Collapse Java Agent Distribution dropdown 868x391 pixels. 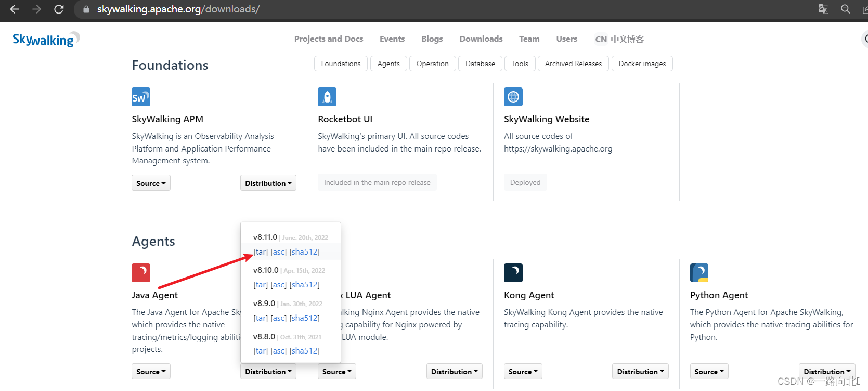(x=268, y=371)
